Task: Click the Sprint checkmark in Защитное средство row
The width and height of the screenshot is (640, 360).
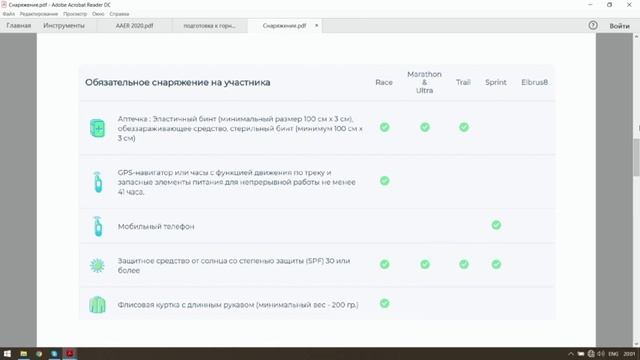Action: point(496,264)
